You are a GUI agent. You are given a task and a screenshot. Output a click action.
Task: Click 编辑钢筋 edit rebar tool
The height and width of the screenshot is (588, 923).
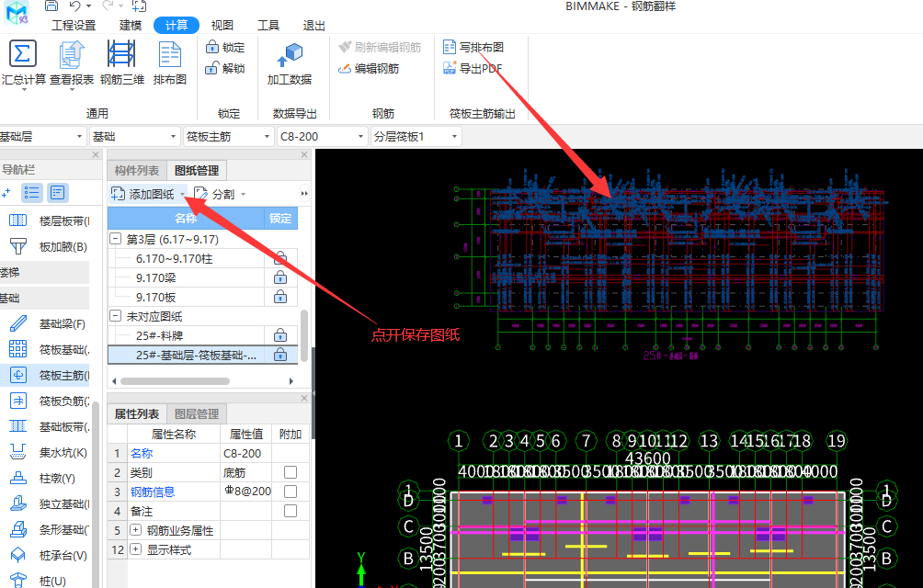pos(369,68)
